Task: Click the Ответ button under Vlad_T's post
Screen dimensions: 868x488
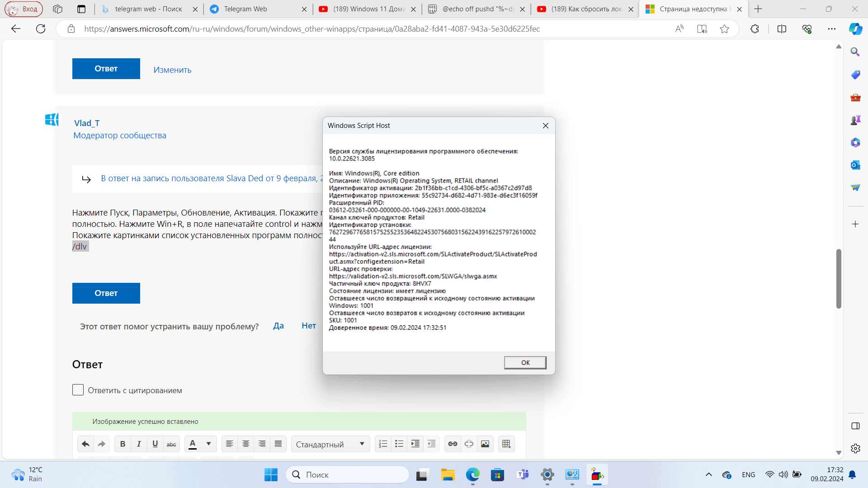Action: pos(106,293)
